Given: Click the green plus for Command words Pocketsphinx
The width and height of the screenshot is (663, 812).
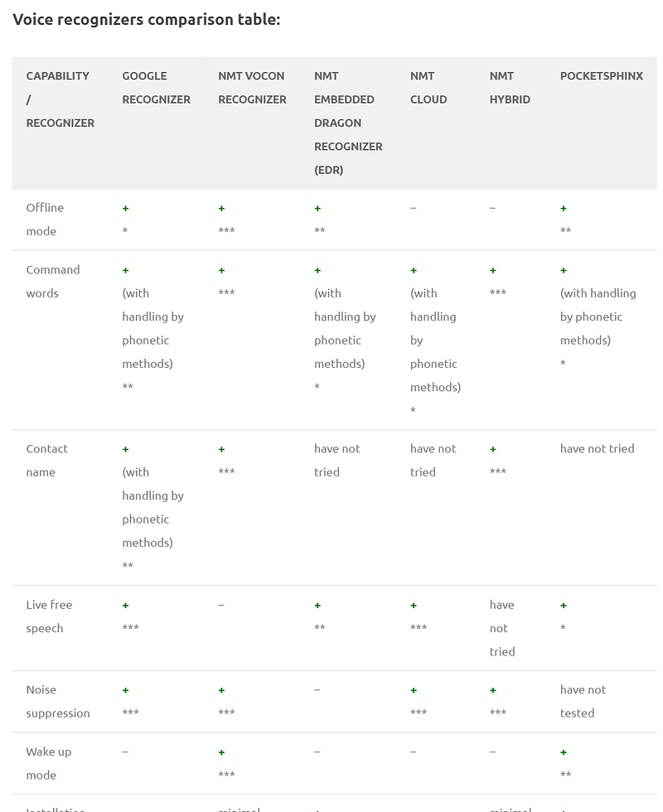Looking at the screenshot, I should pos(564,270).
